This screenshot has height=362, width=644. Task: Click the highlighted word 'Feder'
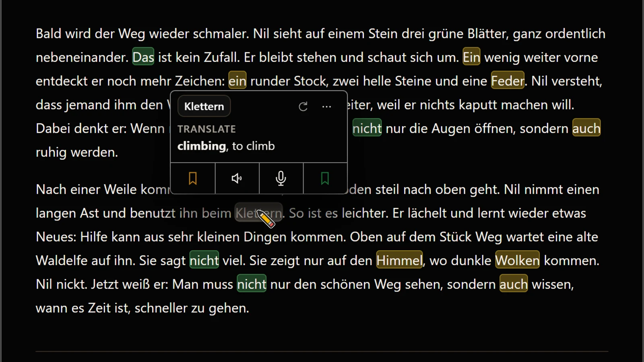pos(508,81)
